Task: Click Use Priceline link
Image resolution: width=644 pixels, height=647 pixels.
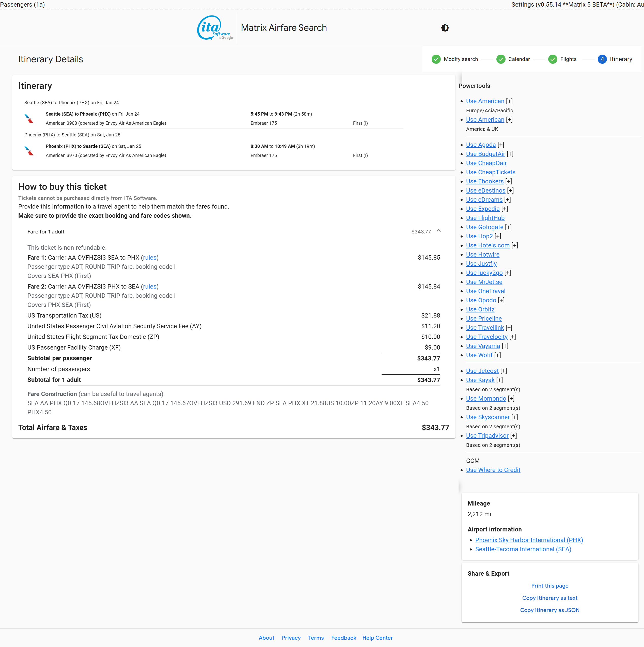Action: point(484,319)
